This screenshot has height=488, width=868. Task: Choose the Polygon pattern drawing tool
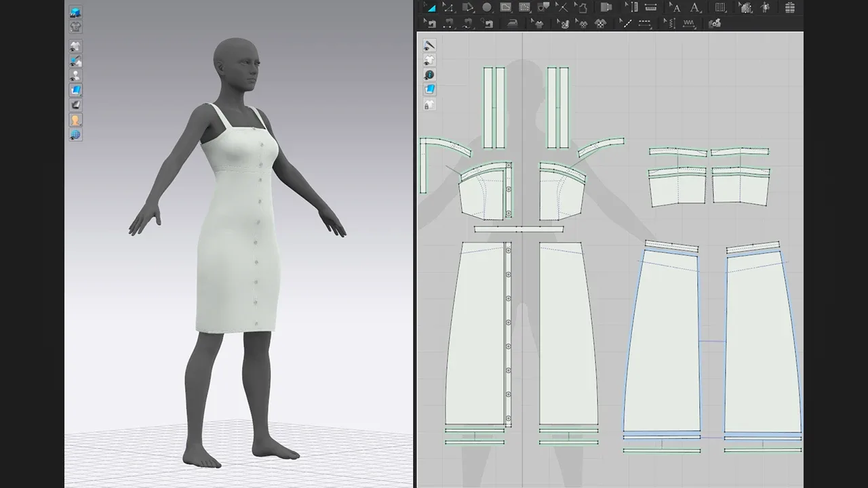pos(468,7)
